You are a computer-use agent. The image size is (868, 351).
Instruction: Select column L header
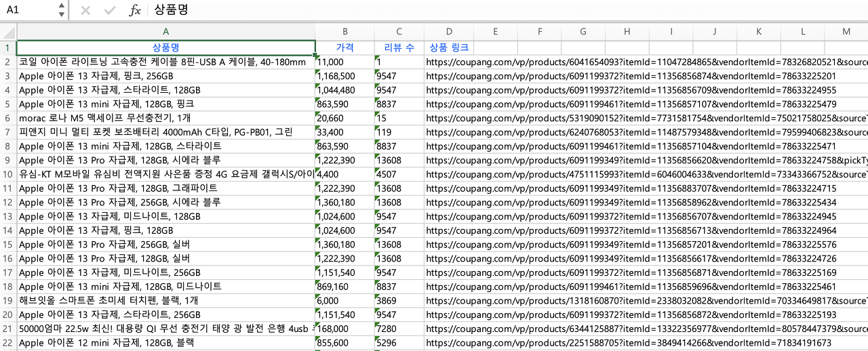(x=803, y=32)
